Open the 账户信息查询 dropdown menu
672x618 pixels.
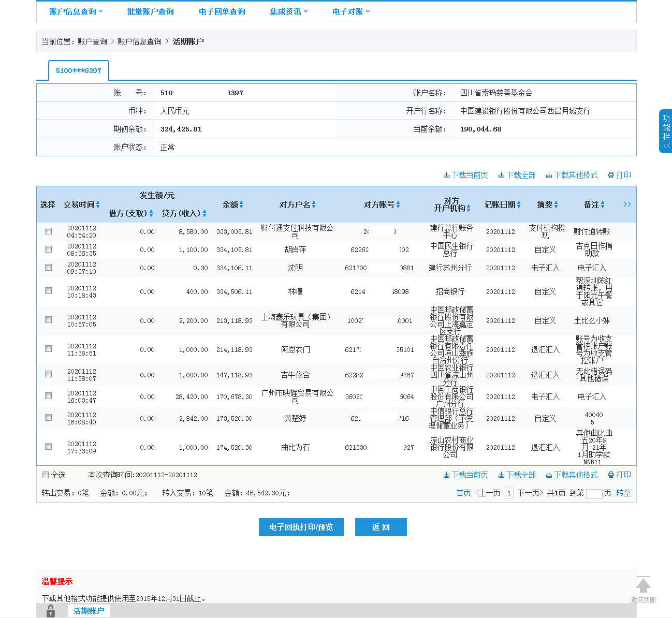[74, 11]
